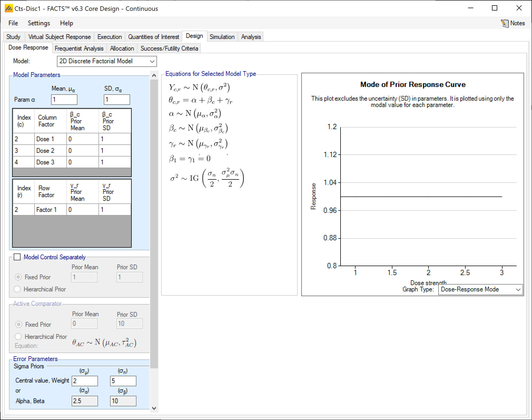Enable Model Control Separately checkbox
The image size is (532, 420).
click(17, 257)
